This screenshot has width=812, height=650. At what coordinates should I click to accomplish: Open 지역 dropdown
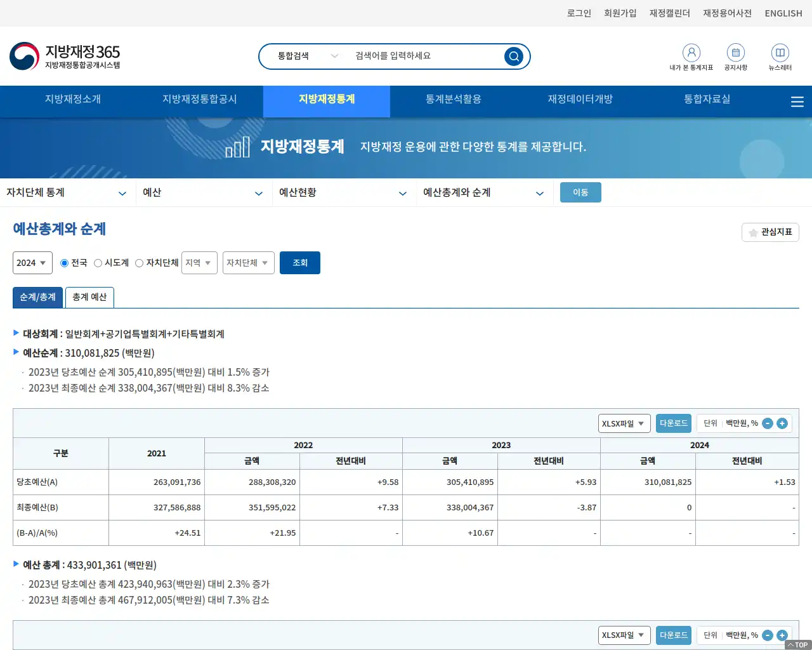[x=199, y=263]
